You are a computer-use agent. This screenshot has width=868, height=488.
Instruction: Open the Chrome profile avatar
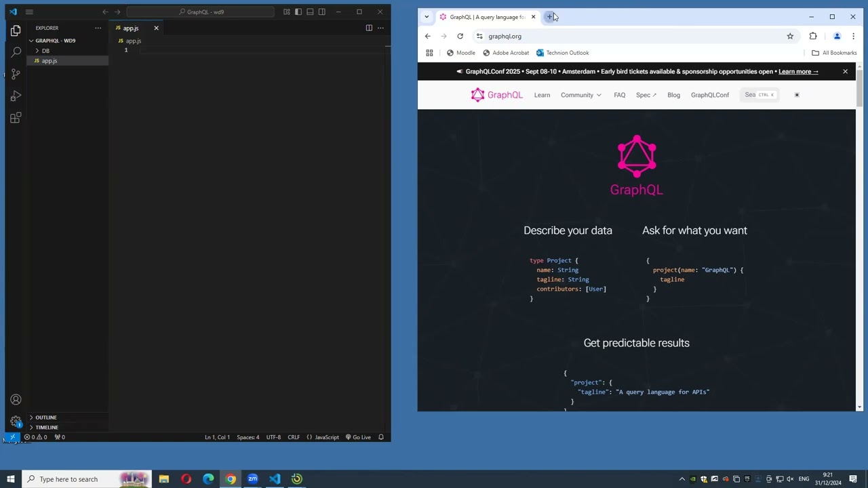point(837,36)
